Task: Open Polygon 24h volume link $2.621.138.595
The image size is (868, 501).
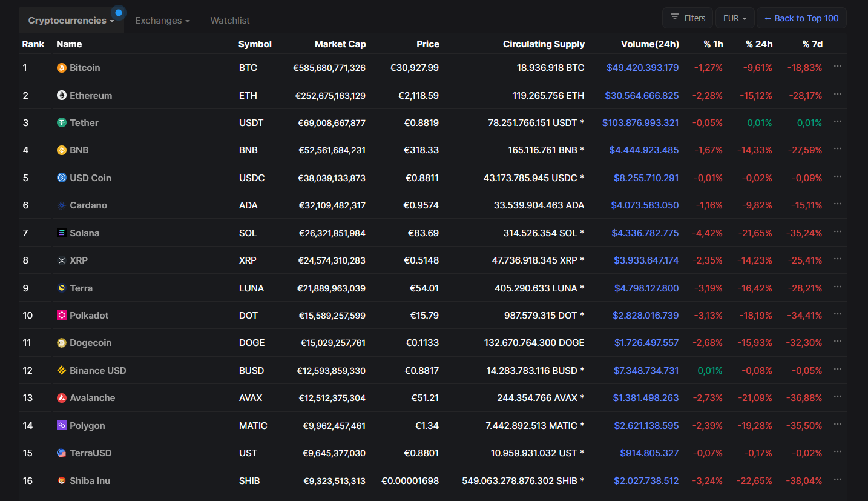Action: 646,426
